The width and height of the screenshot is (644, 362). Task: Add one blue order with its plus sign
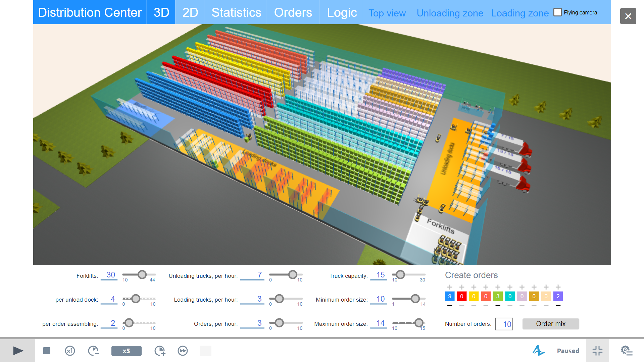[x=450, y=287]
